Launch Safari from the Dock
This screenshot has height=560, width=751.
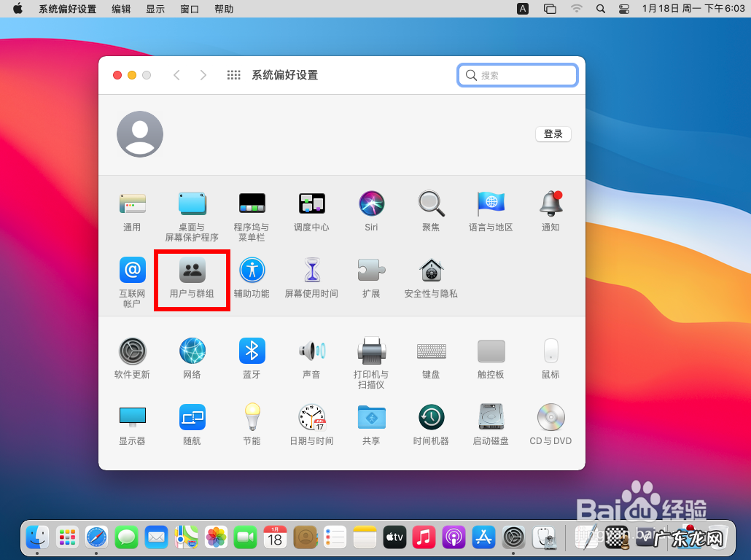[x=97, y=538]
